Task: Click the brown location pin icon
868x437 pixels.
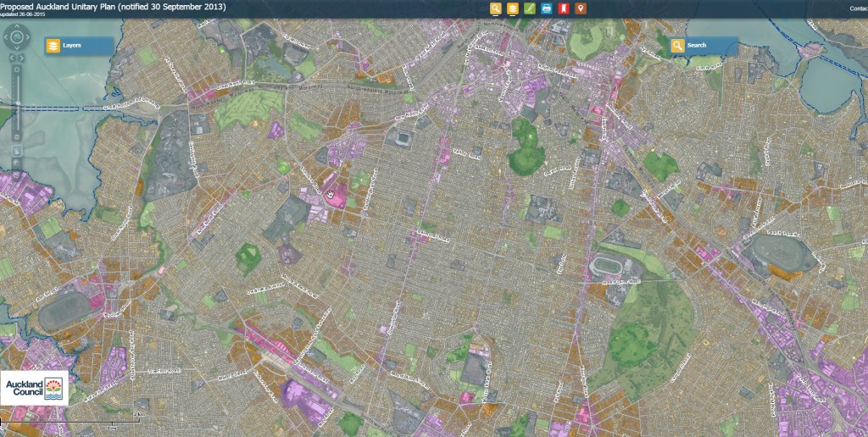Action: coord(580,8)
